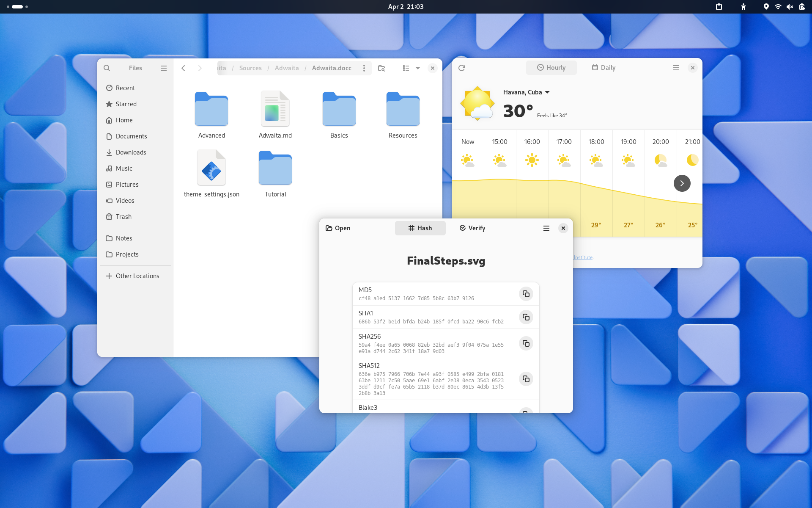This screenshot has height=508, width=812.
Task: Open the three-dot path options menu
Action: point(364,68)
